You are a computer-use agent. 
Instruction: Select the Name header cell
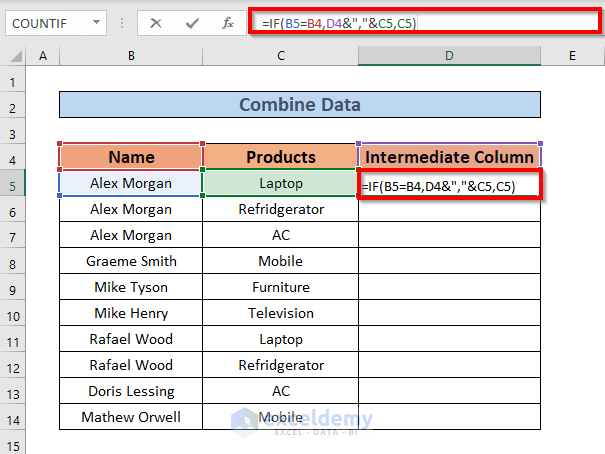[x=131, y=157]
